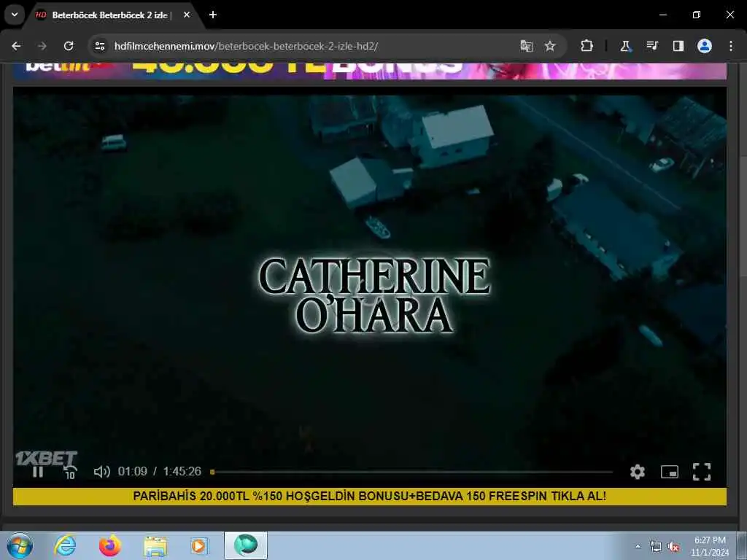Screen dimensions: 747x560
Task: Open video player settings gear
Action: 637,472
